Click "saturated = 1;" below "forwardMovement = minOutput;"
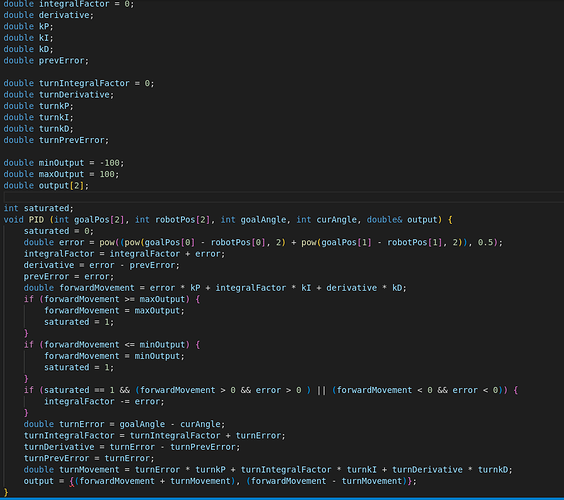The width and height of the screenshot is (564, 500). pyautogui.click(x=79, y=367)
